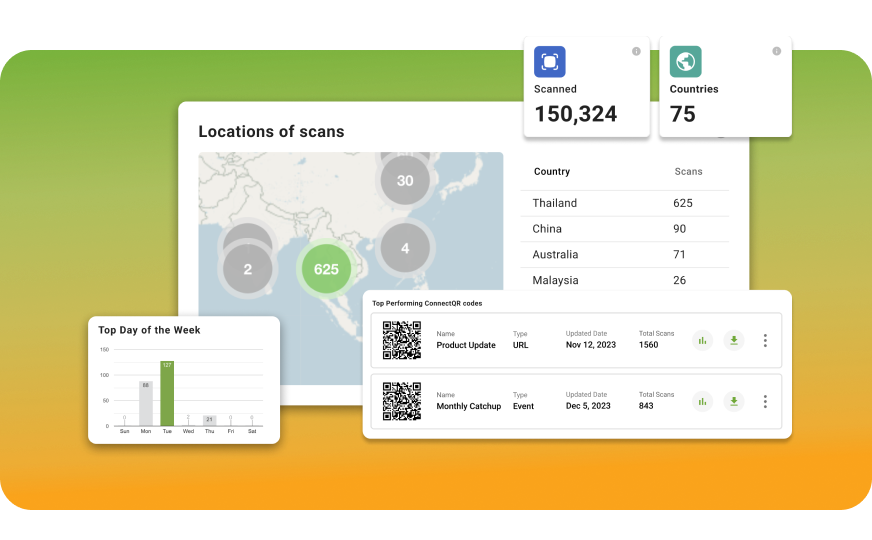Click the globe Countries card icon
This screenshot has width=872, height=540.
685,61
